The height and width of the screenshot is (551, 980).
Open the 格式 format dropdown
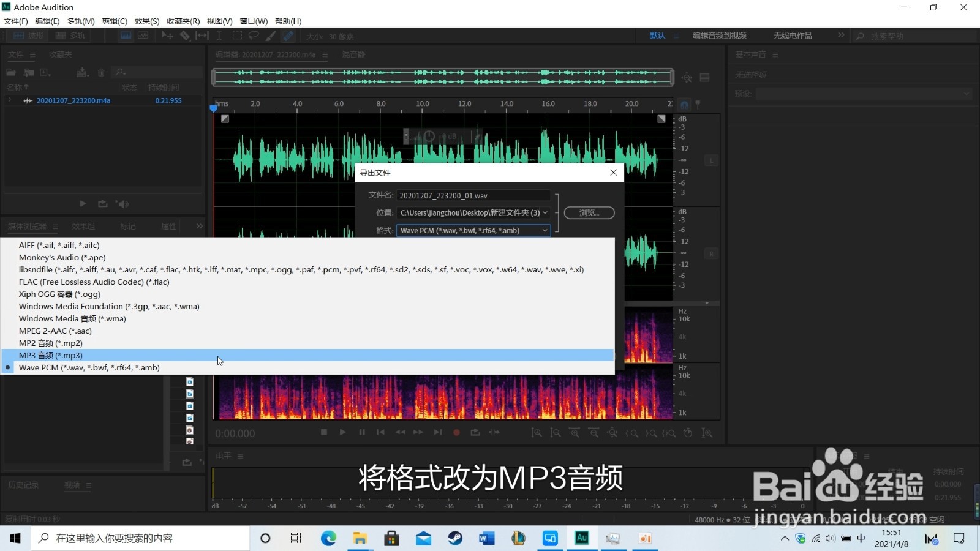tap(473, 230)
